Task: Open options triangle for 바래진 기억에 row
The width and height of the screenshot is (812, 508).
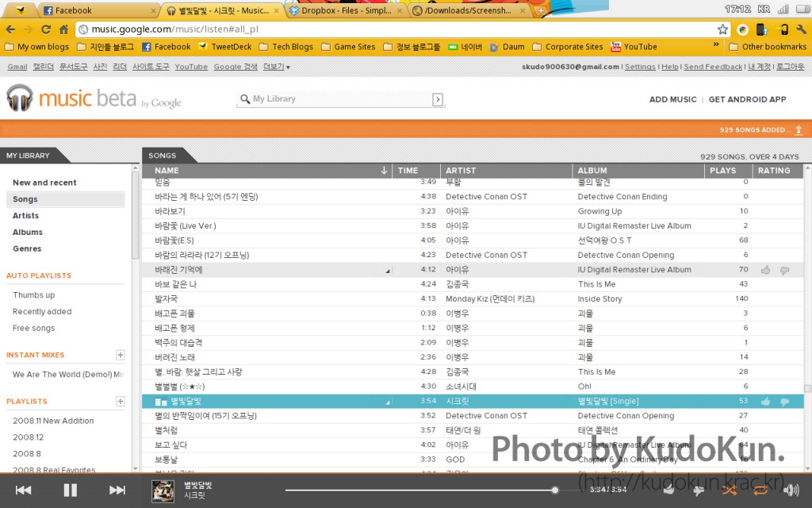Action: point(387,271)
